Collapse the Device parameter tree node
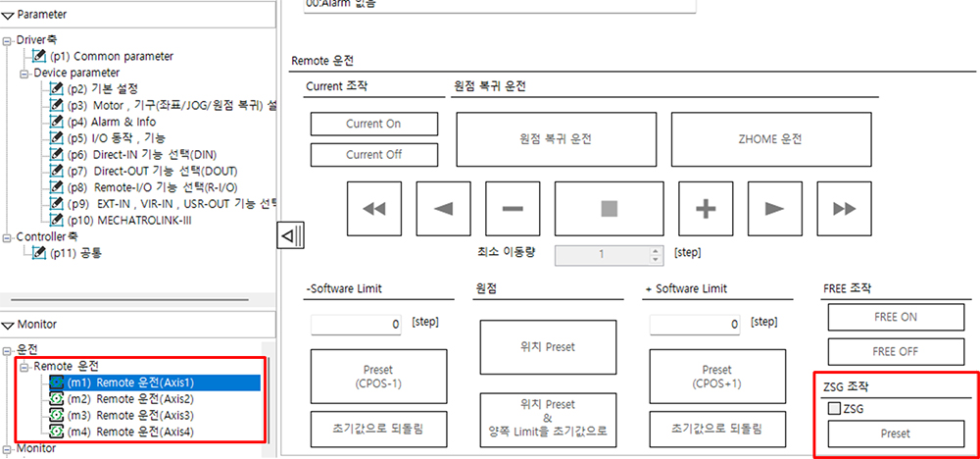This screenshot has height=459, width=980. (x=24, y=74)
